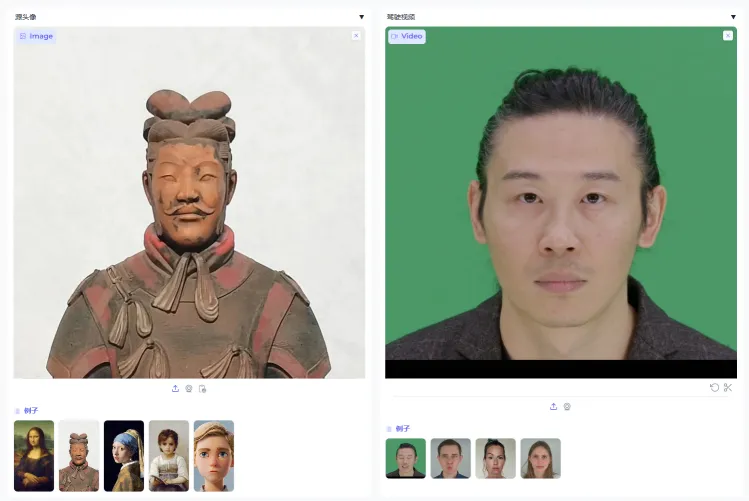The height and width of the screenshot is (501, 749).
Task: Click the 例子 heading under the source image
Action: [31, 410]
